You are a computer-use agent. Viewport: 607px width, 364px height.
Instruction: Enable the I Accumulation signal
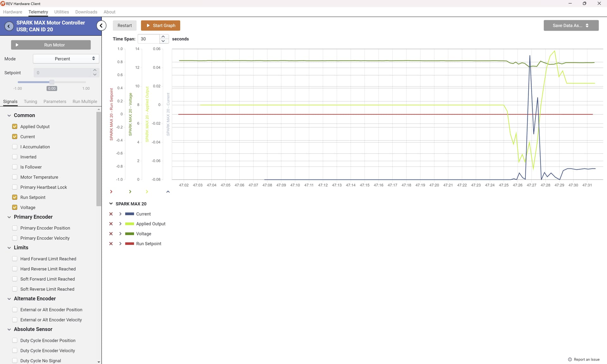[x=15, y=147]
